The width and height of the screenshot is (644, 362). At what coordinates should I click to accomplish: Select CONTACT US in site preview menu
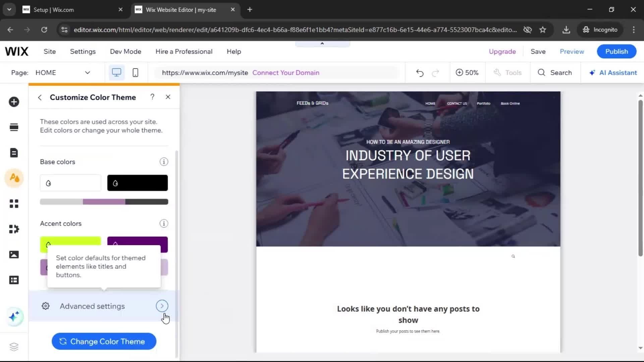(x=457, y=104)
